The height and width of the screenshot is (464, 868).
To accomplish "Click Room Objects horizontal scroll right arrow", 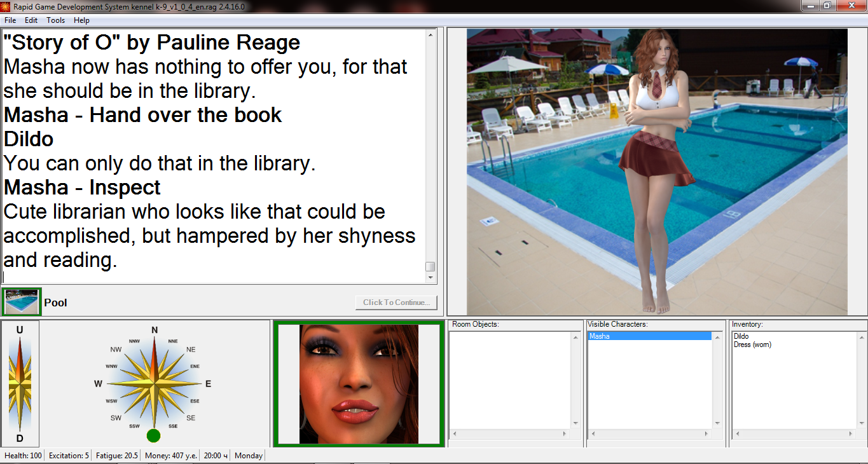I will (x=565, y=433).
